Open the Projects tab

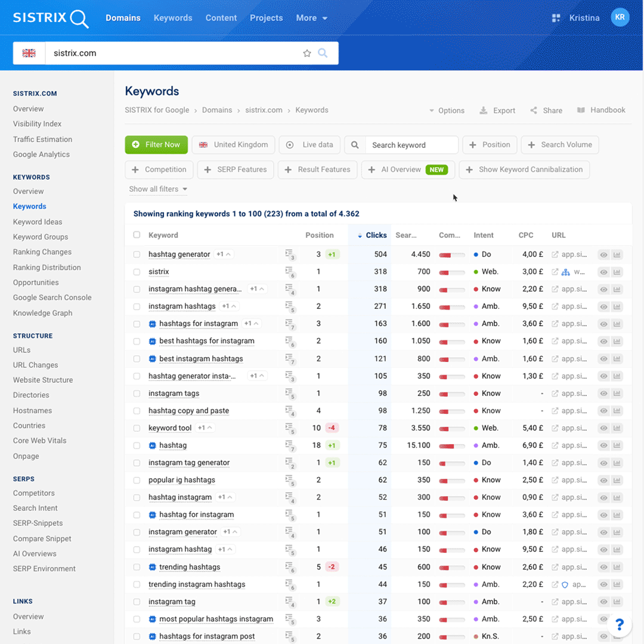click(266, 18)
